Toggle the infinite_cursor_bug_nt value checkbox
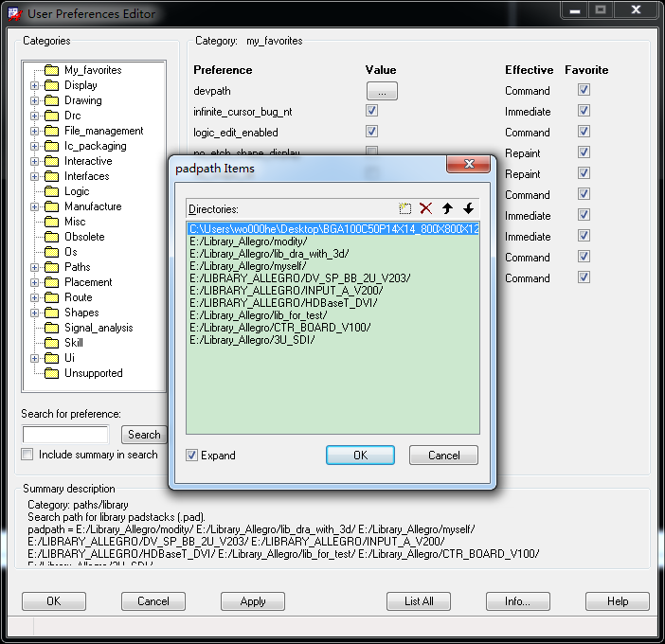The width and height of the screenshot is (665, 644). click(372, 111)
